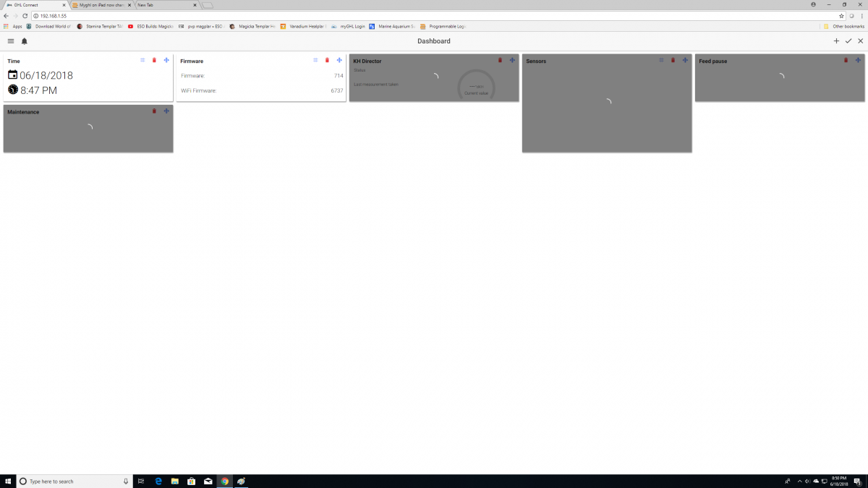Image resolution: width=868 pixels, height=488 pixels.
Task: Switch to the Myghl on iPad browser tab
Action: point(101,4)
